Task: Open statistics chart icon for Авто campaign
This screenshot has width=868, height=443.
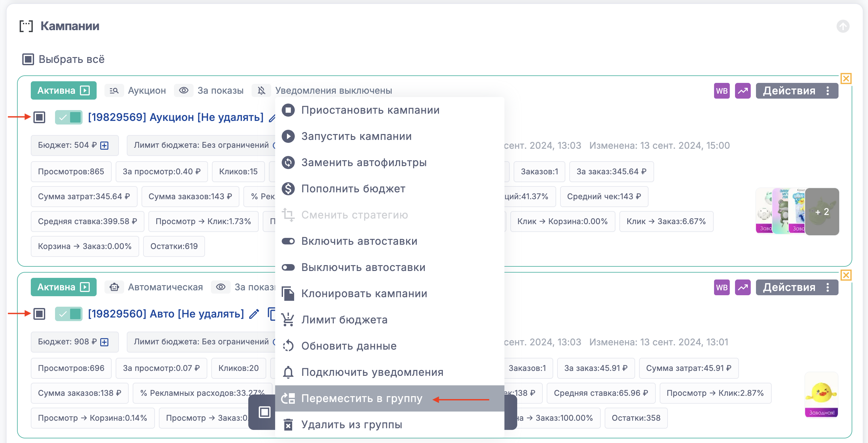Action: click(x=742, y=287)
